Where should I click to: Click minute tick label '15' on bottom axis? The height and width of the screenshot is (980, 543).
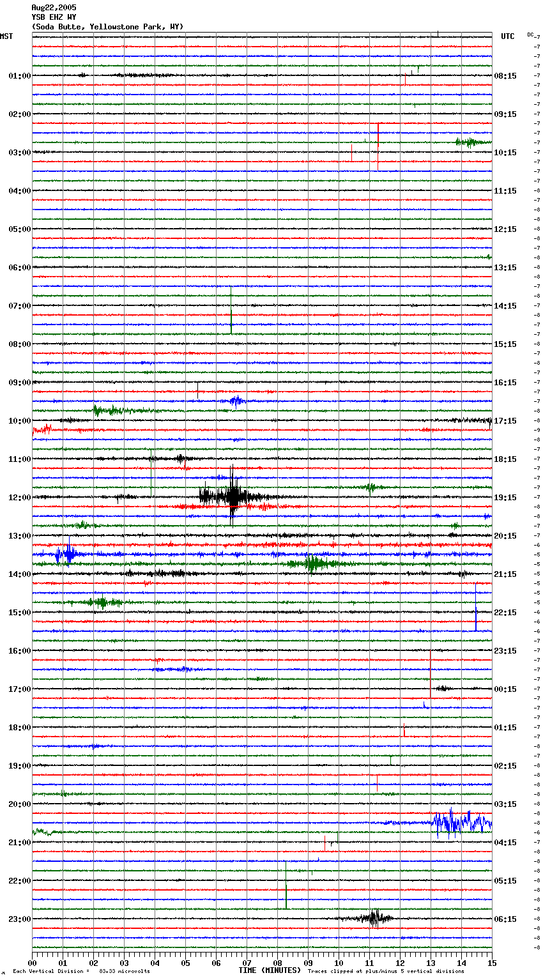click(491, 963)
